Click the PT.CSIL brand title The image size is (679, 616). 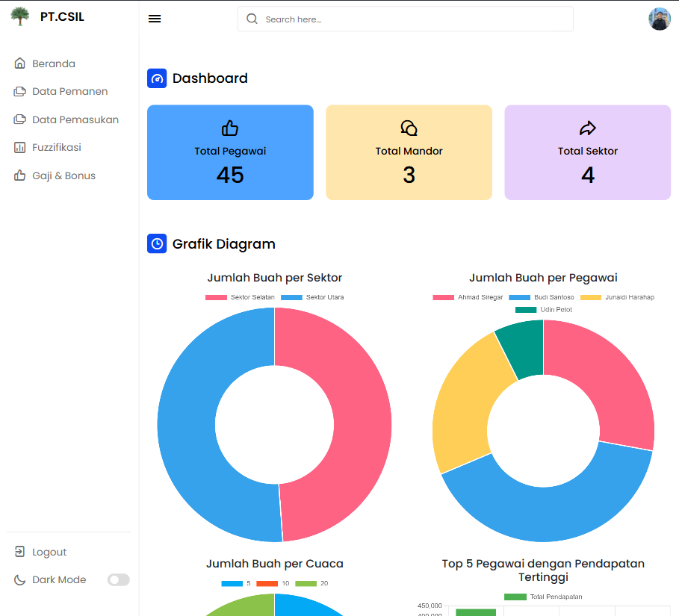coord(62,16)
